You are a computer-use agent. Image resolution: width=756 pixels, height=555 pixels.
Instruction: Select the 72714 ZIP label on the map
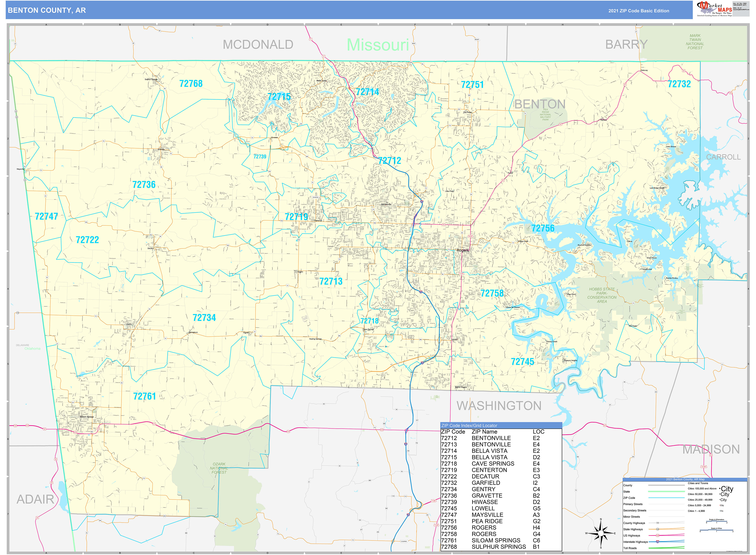[367, 92]
